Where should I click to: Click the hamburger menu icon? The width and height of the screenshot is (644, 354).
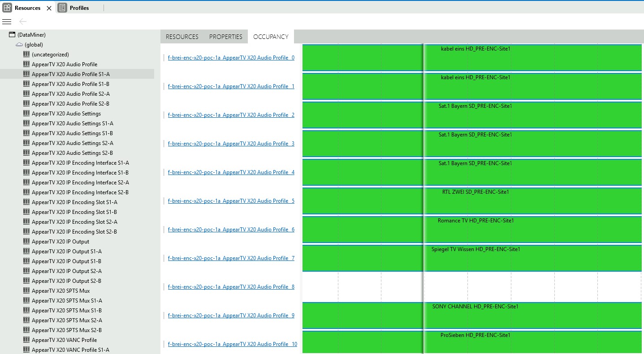click(7, 21)
